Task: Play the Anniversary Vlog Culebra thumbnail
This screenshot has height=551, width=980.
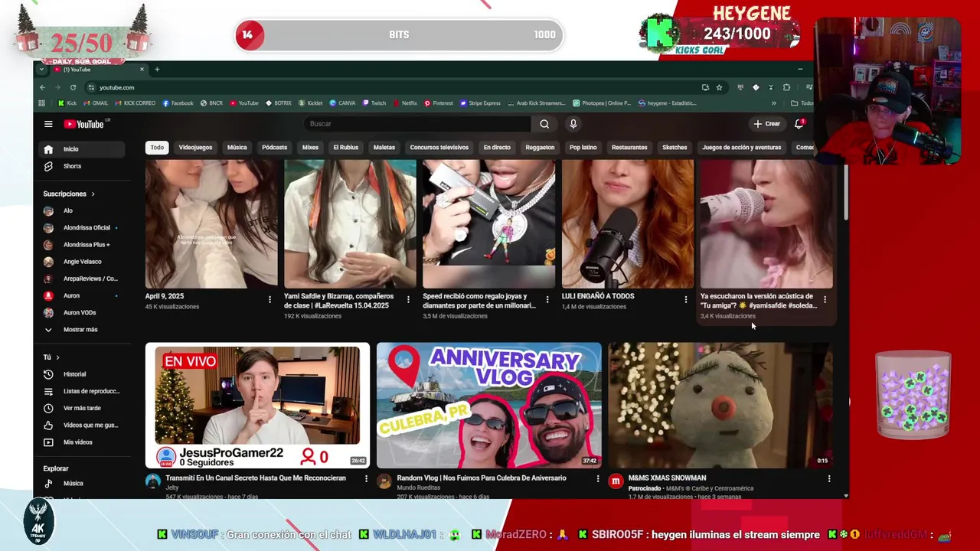Action: [488, 405]
